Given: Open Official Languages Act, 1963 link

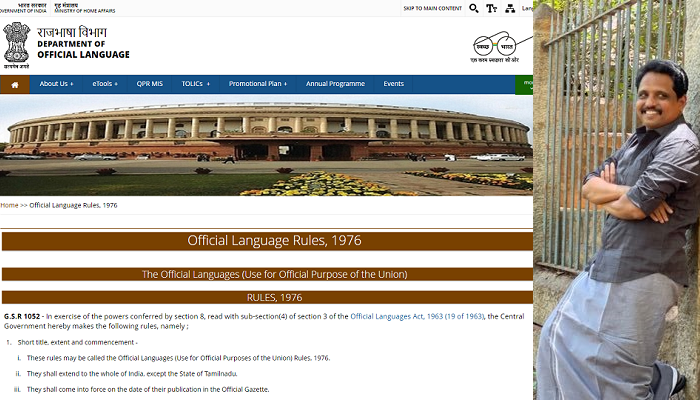Looking at the screenshot, I should (x=417, y=317).
